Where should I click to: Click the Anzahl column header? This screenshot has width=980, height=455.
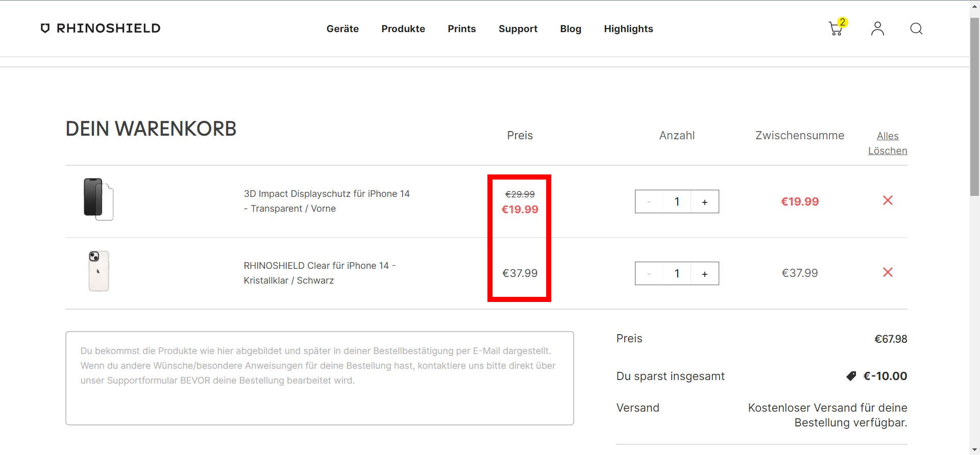[677, 136]
